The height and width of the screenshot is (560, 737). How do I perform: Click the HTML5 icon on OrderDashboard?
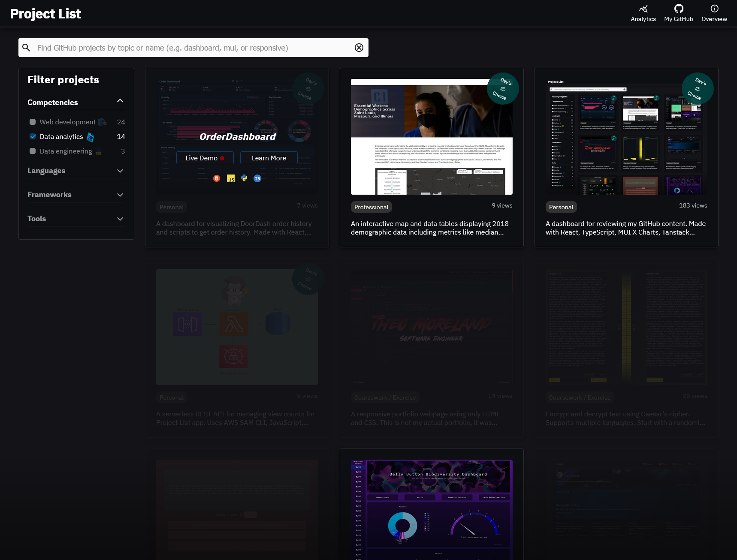(x=217, y=178)
